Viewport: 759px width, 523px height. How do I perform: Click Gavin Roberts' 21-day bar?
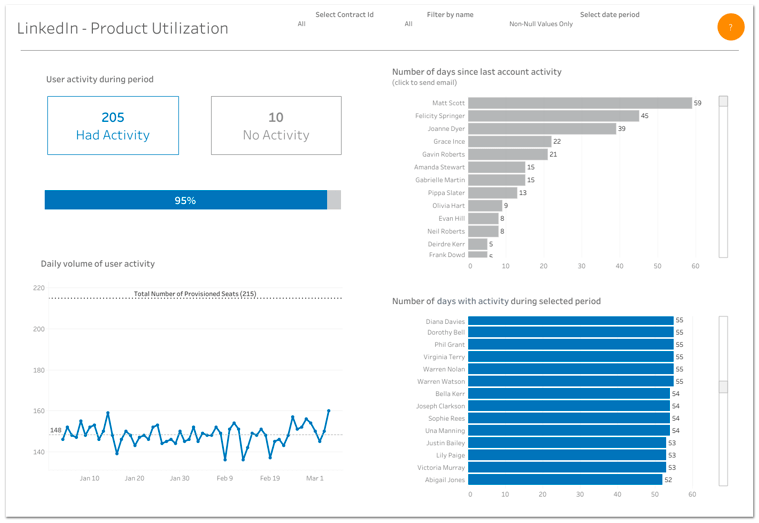pyautogui.click(x=508, y=154)
